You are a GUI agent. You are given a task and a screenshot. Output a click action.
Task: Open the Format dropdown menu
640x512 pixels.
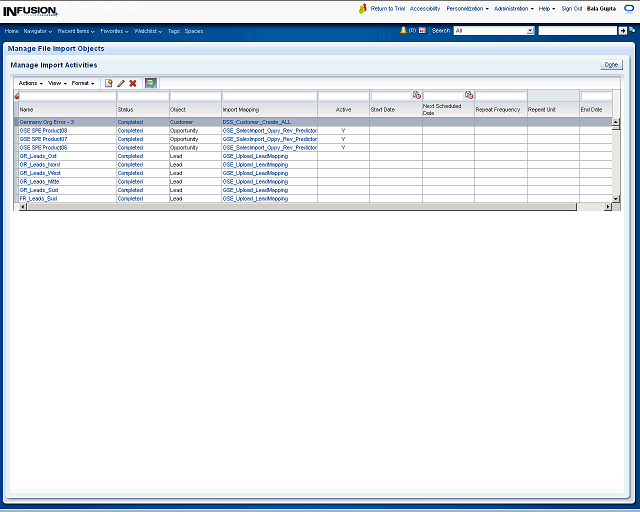[83, 83]
